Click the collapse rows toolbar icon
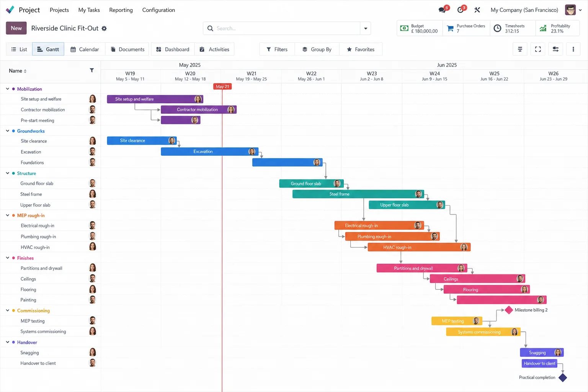Screen dimensions: 588x392 pos(520,49)
